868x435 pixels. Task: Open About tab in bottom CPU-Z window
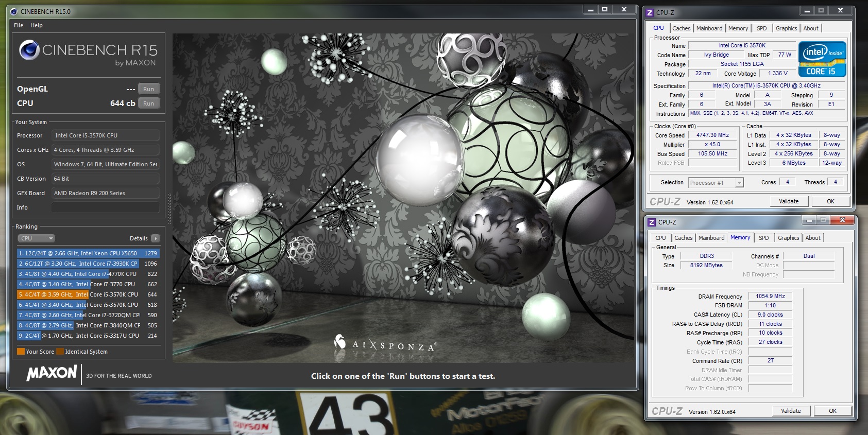click(x=812, y=238)
